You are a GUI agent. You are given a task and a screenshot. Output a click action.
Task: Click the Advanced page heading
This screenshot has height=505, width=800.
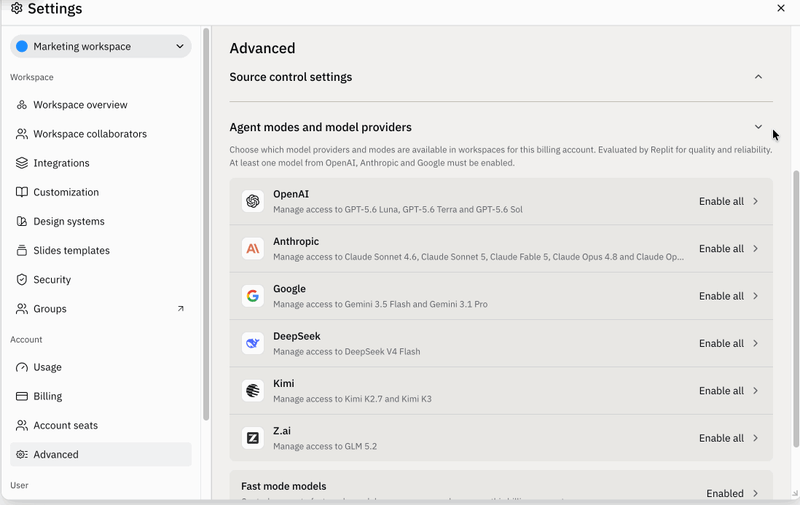pos(262,48)
